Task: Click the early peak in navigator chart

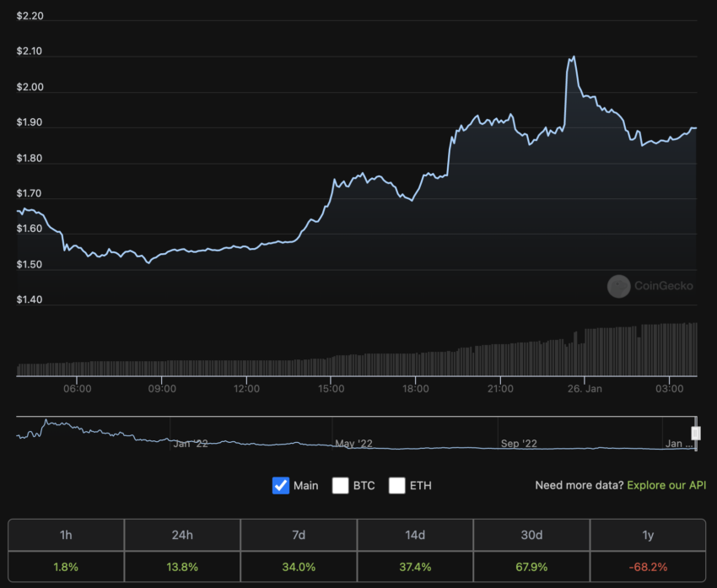Action: click(46, 420)
